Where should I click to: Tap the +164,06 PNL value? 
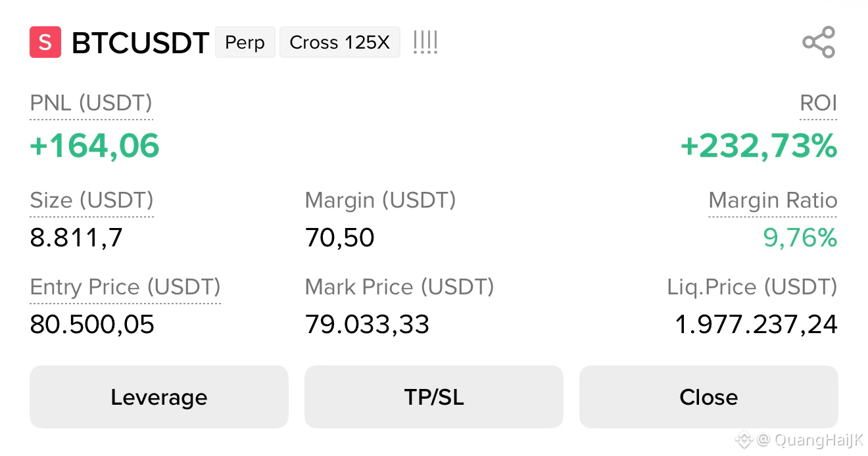point(95,145)
